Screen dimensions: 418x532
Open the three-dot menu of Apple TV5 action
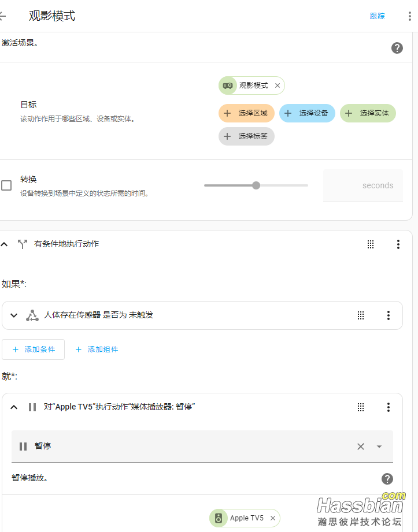[x=388, y=407]
